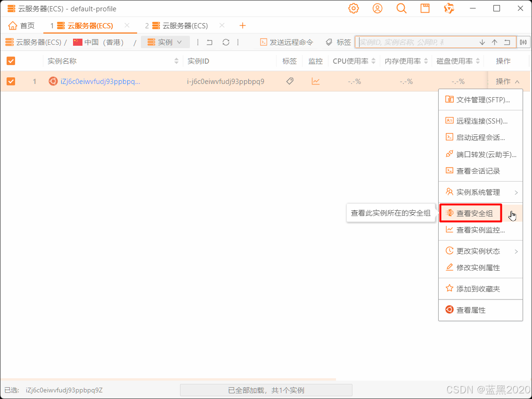Click the 标签 toolbar button
Viewport: 532px width, 399px height.
coord(338,42)
